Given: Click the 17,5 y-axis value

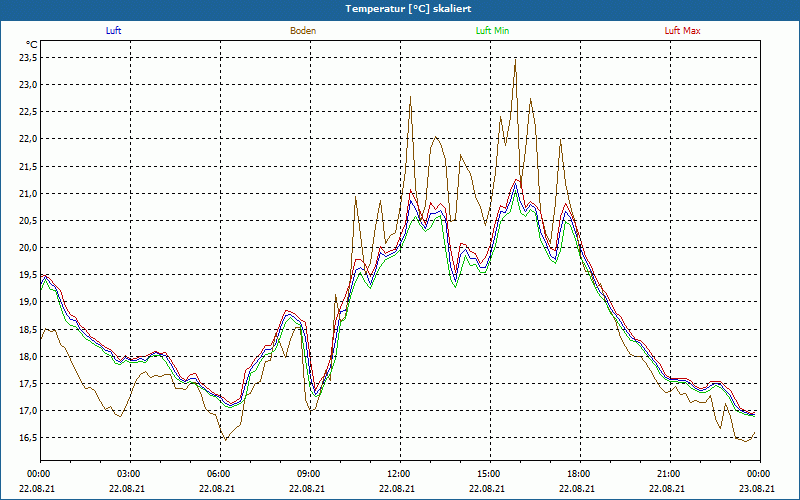Looking at the screenshot, I should click(x=28, y=384).
